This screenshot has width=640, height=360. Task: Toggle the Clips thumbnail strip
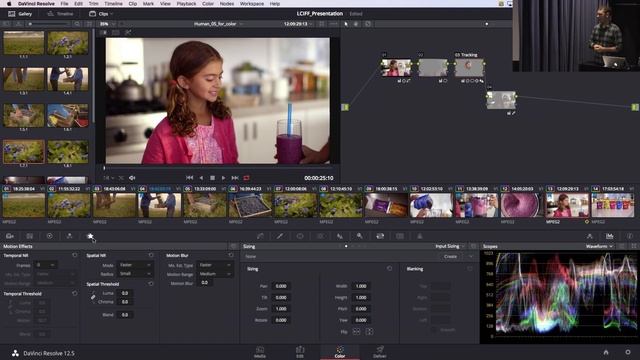pos(101,13)
